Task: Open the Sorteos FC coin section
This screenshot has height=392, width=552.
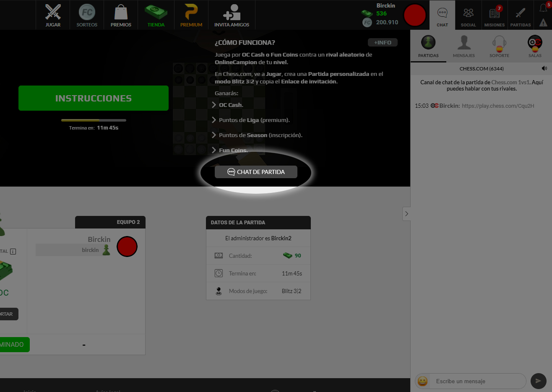Action: click(87, 15)
